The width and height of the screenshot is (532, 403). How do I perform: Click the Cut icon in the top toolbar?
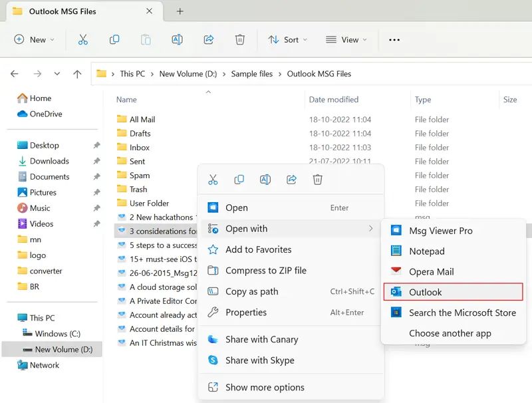pyautogui.click(x=82, y=40)
